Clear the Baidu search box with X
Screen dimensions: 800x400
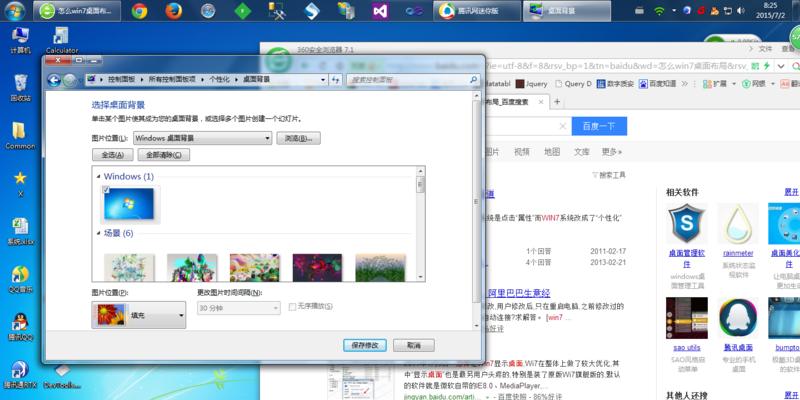click(x=562, y=126)
